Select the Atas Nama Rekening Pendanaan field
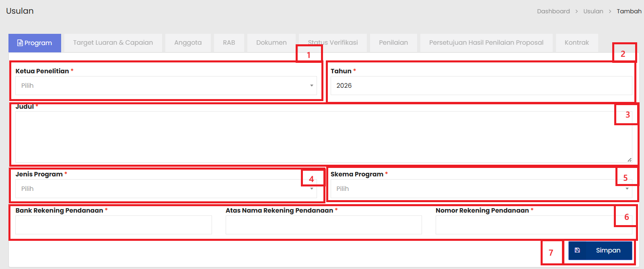This screenshot has width=644, height=269. (x=323, y=225)
